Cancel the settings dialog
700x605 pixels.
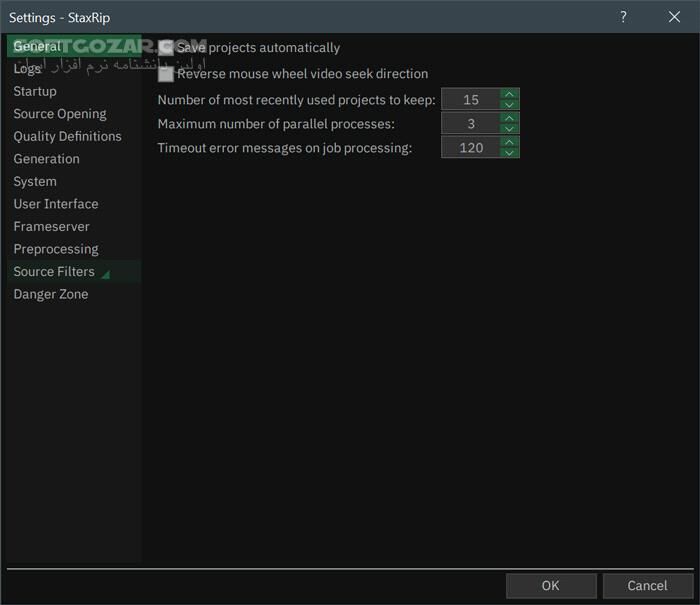pyautogui.click(x=647, y=585)
